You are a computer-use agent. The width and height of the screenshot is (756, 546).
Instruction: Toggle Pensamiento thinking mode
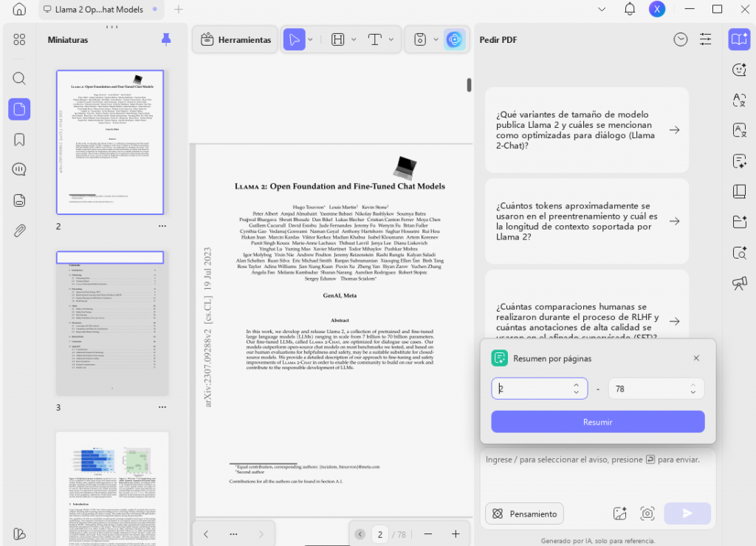tap(525, 513)
